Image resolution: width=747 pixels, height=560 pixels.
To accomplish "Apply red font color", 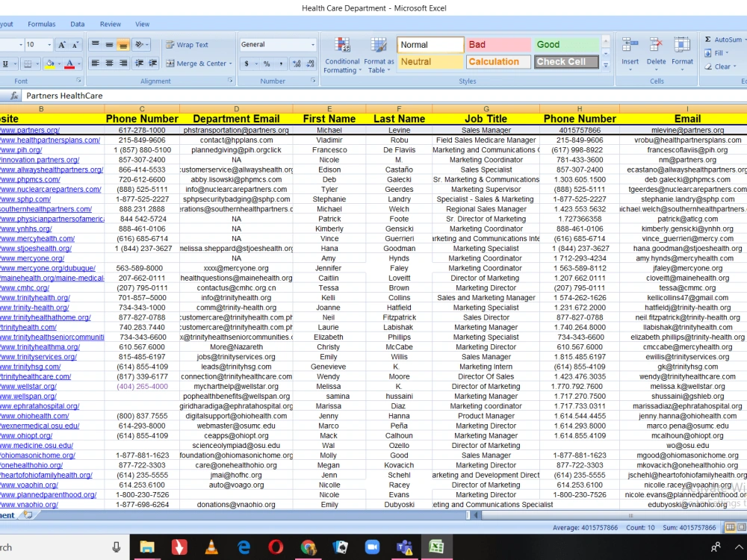I will point(69,63).
